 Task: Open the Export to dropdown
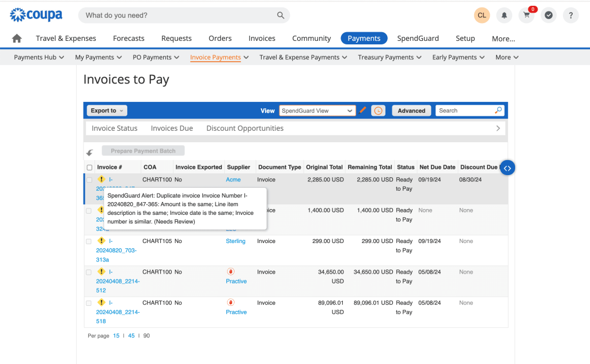[x=107, y=110]
